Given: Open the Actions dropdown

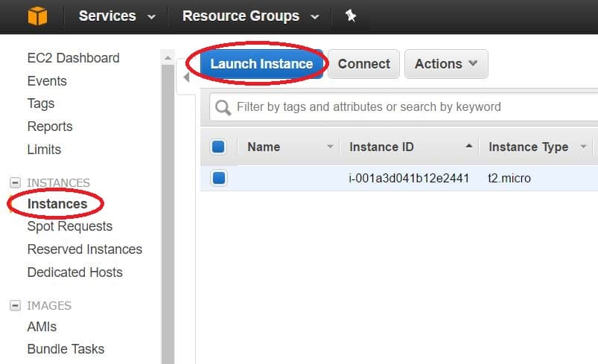Looking at the screenshot, I should (x=445, y=64).
